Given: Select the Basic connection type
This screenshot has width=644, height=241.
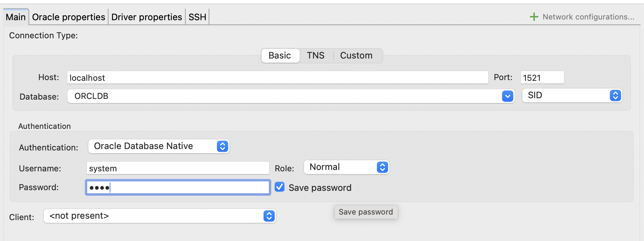Looking at the screenshot, I should 280,56.
